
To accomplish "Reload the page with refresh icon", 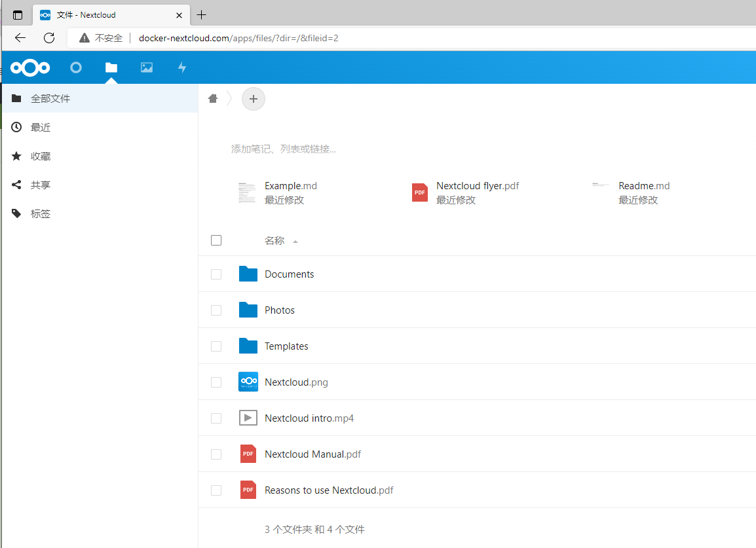I will [49, 37].
